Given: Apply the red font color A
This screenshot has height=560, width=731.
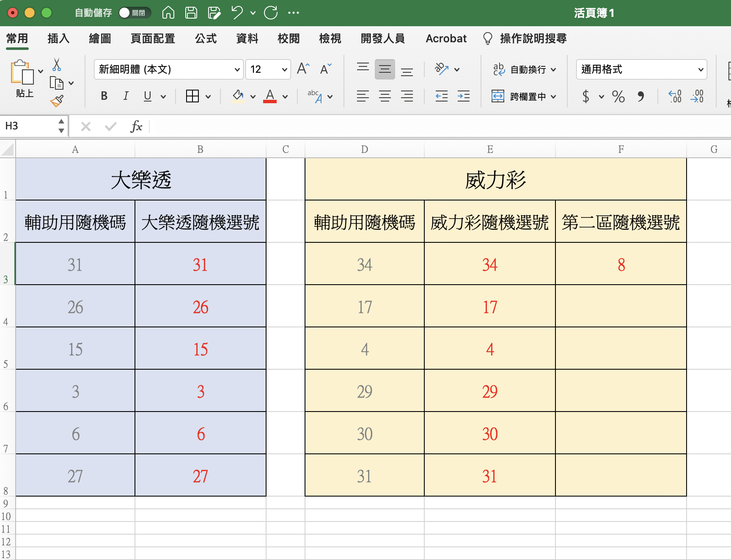Looking at the screenshot, I should point(270,96).
